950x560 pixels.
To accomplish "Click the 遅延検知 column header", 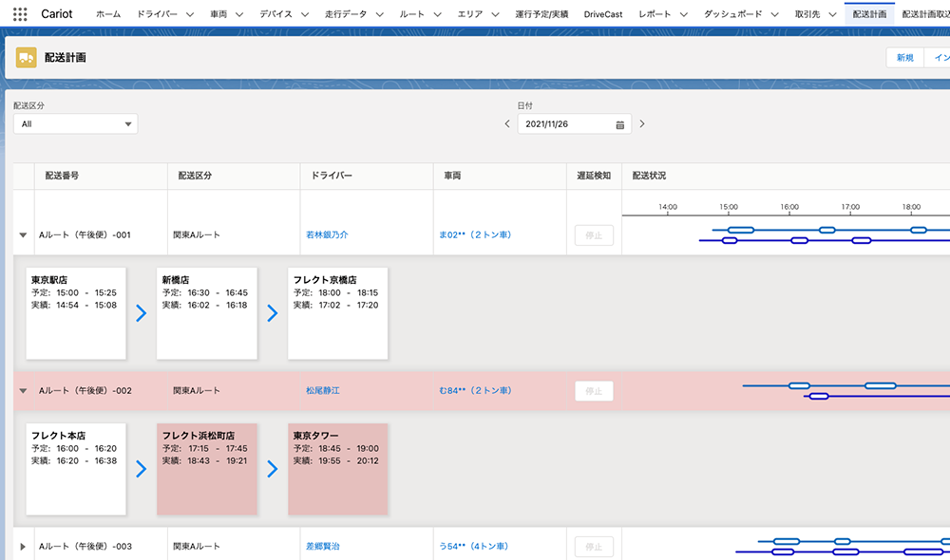I will (594, 176).
